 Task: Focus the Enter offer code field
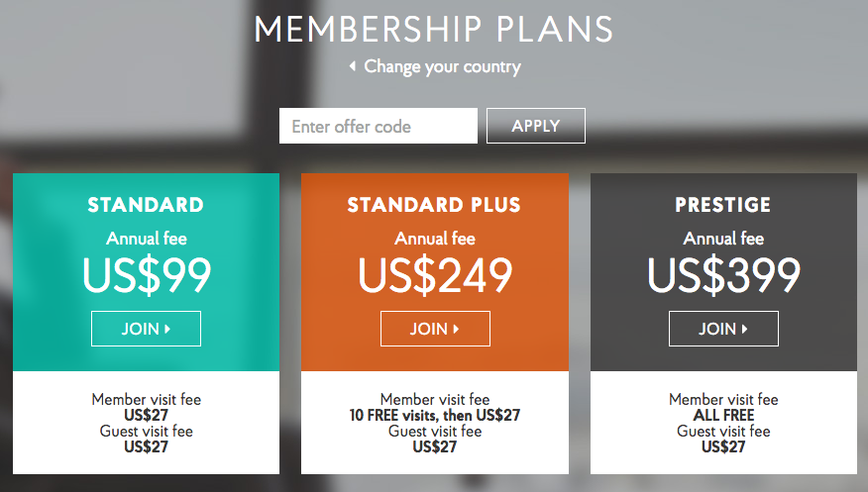tap(379, 126)
